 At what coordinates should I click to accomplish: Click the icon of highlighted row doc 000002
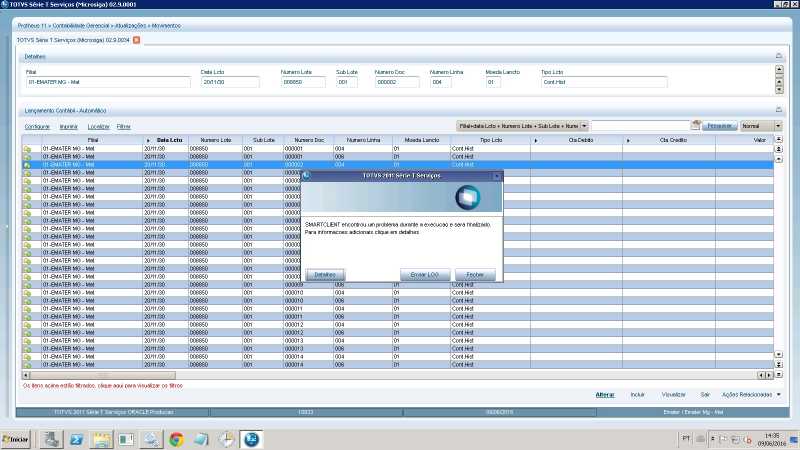pyautogui.click(x=27, y=165)
